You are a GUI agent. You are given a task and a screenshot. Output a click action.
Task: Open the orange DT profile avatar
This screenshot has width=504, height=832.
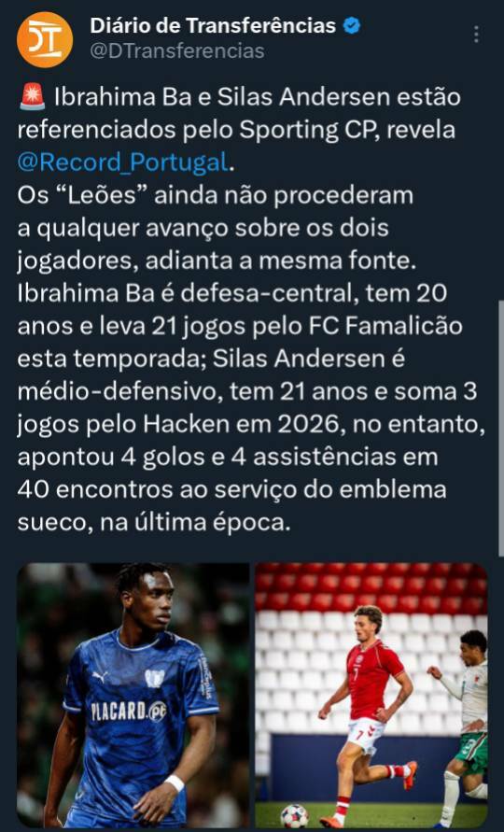pos(45,39)
